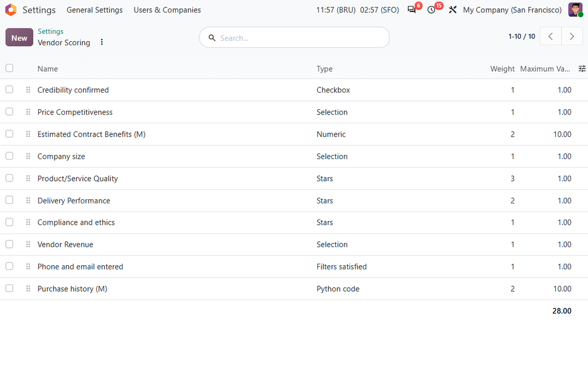Click the New button
Screen dimensions: 588x376
(19, 37)
